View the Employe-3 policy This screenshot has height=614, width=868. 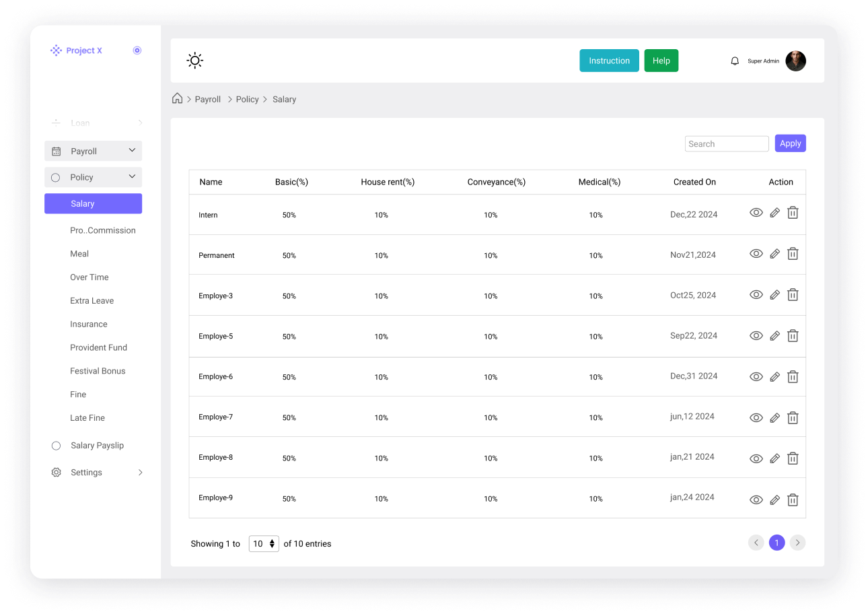[x=756, y=295]
